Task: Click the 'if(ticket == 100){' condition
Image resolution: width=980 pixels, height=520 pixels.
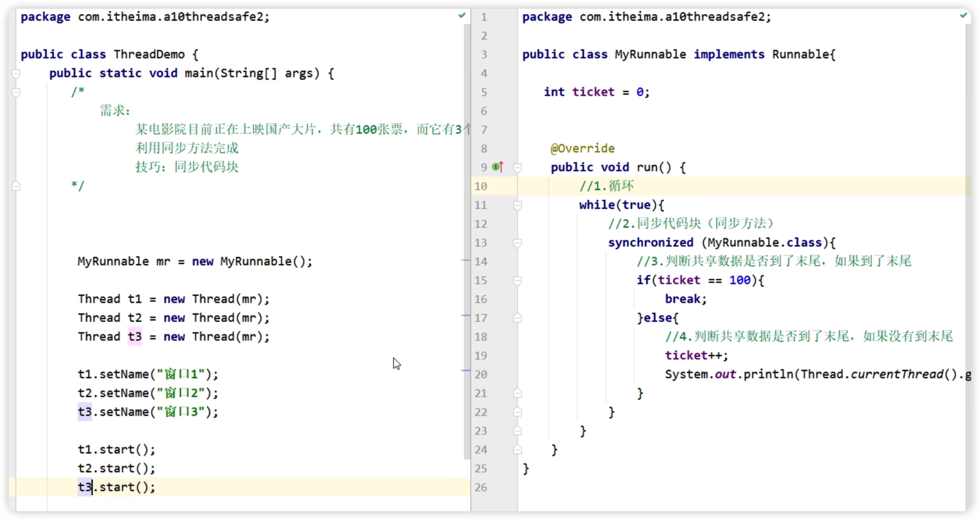Action: point(700,280)
